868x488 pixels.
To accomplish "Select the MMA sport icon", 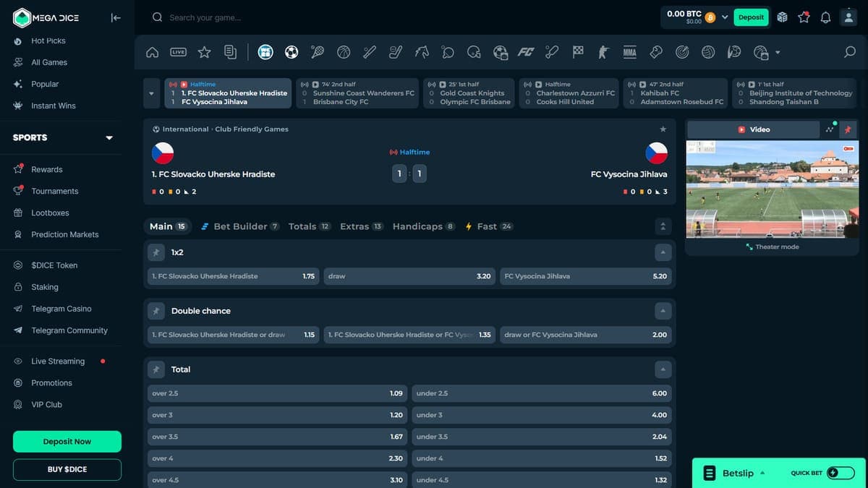I will pos(630,52).
